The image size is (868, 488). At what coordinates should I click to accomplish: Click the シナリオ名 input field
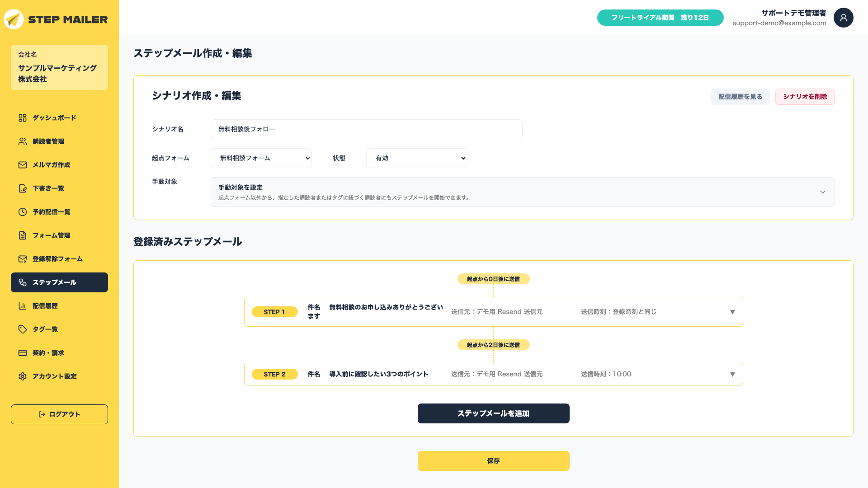click(366, 129)
